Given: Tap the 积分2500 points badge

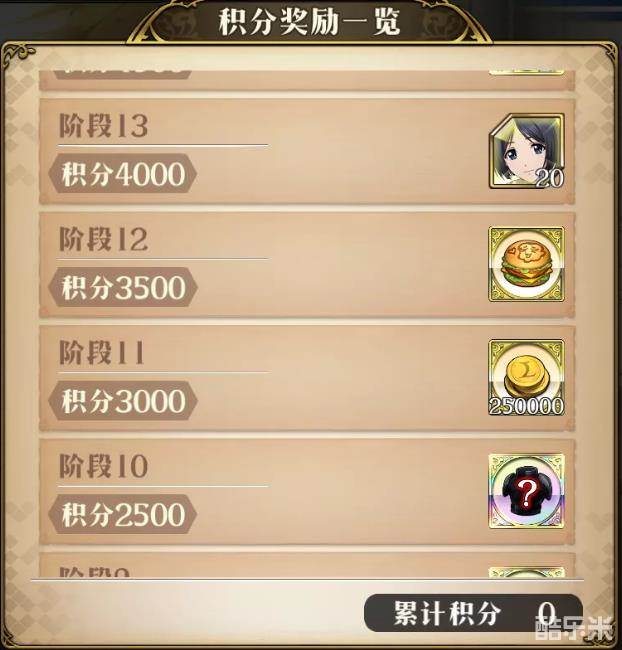Looking at the screenshot, I should (x=123, y=514).
